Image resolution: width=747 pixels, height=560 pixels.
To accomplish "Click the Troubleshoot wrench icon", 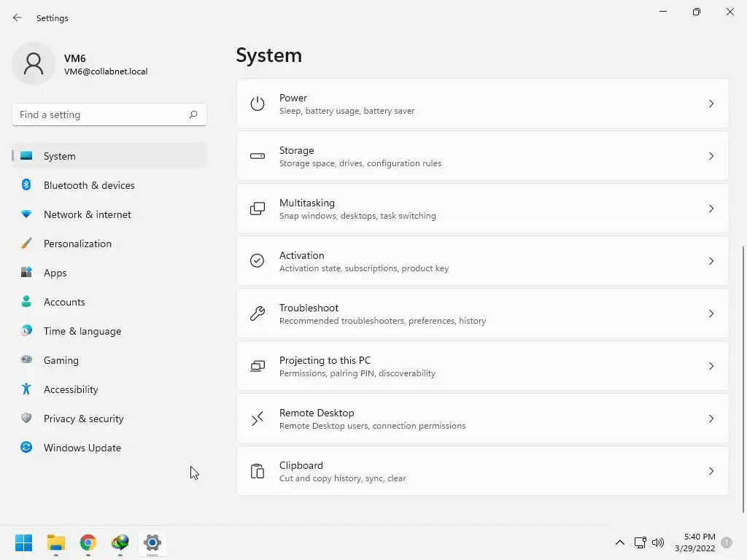I will click(x=258, y=314).
